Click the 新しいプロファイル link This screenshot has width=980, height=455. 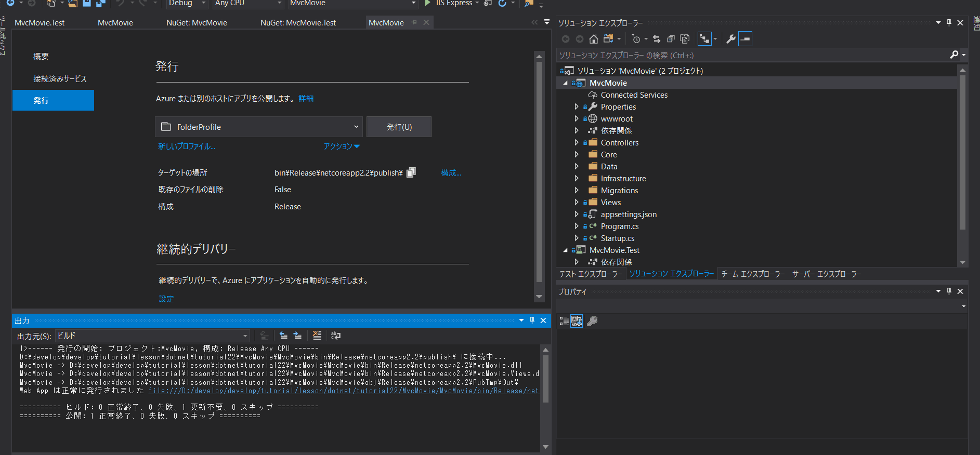pyautogui.click(x=187, y=146)
